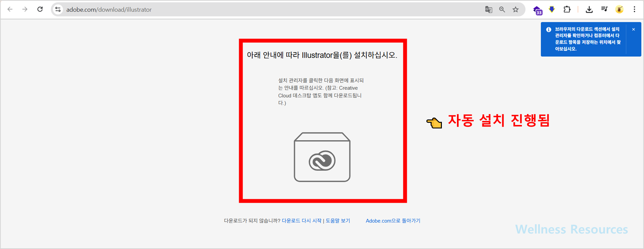644x249 pixels.
Task: Close the blue download notification toast
Action: [633, 29]
